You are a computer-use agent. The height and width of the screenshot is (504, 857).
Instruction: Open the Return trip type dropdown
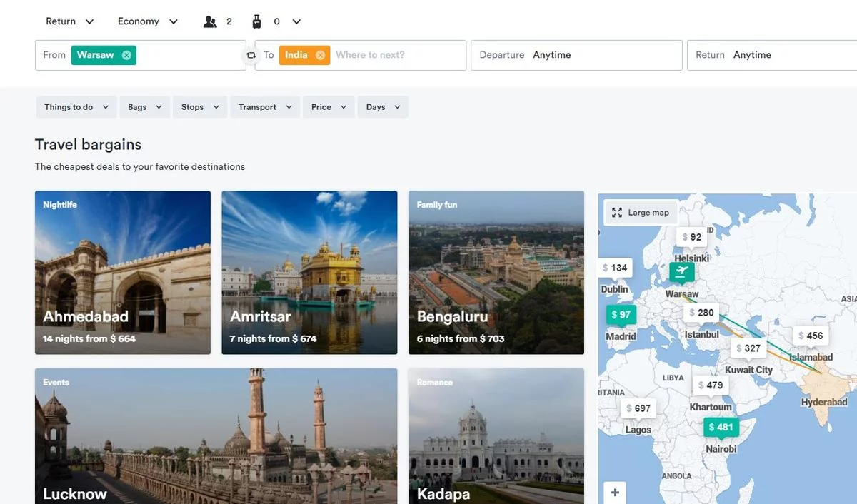pyautogui.click(x=69, y=21)
